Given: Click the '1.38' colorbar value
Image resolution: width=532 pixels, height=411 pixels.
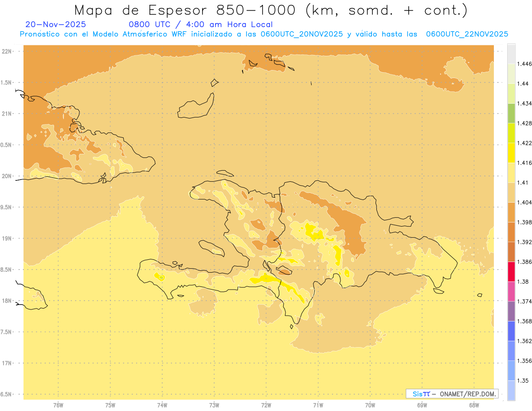Looking at the screenshot, I should point(523,282).
